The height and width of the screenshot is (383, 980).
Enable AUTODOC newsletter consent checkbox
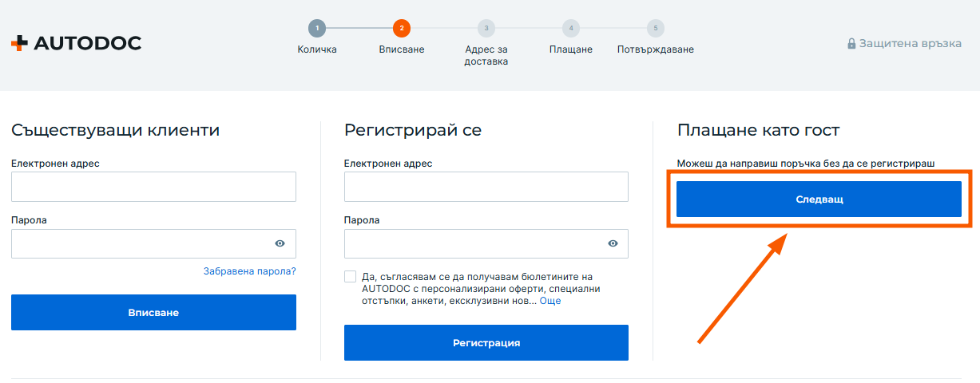click(351, 276)
